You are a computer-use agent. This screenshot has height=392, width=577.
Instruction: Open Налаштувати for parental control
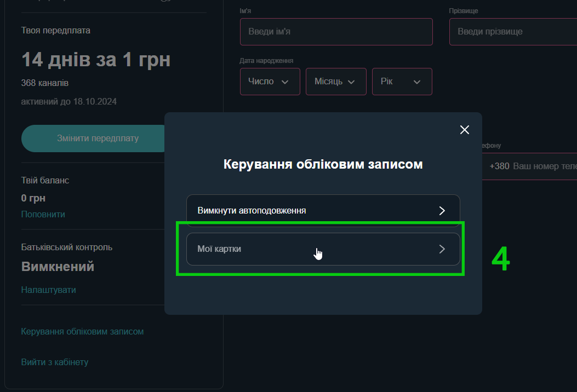[x=48, y=290]
